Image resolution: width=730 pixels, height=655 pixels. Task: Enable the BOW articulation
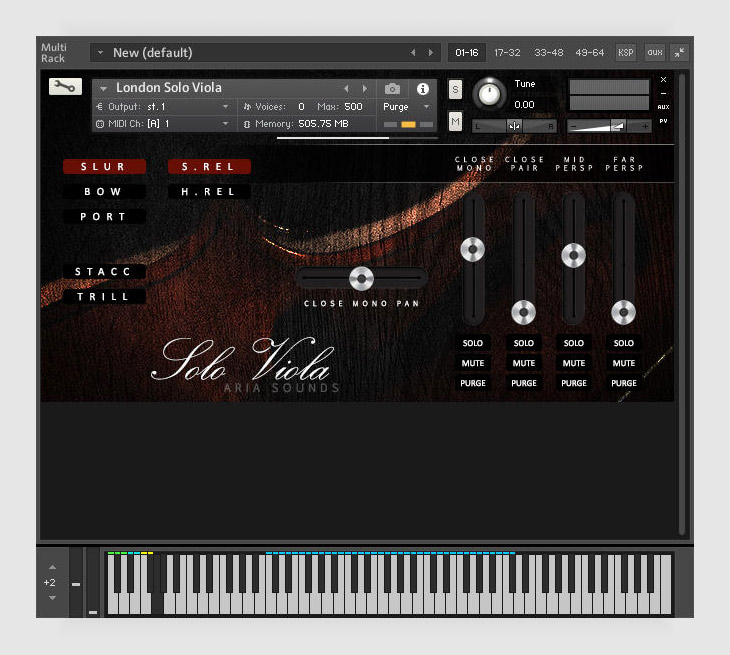pos(104,192)
